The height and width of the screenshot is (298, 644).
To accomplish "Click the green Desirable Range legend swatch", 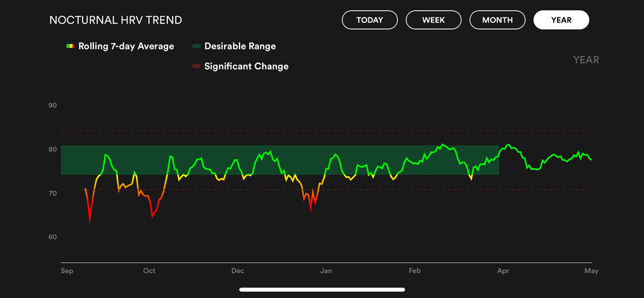I will pyautogui.click(x=196, y=46).
